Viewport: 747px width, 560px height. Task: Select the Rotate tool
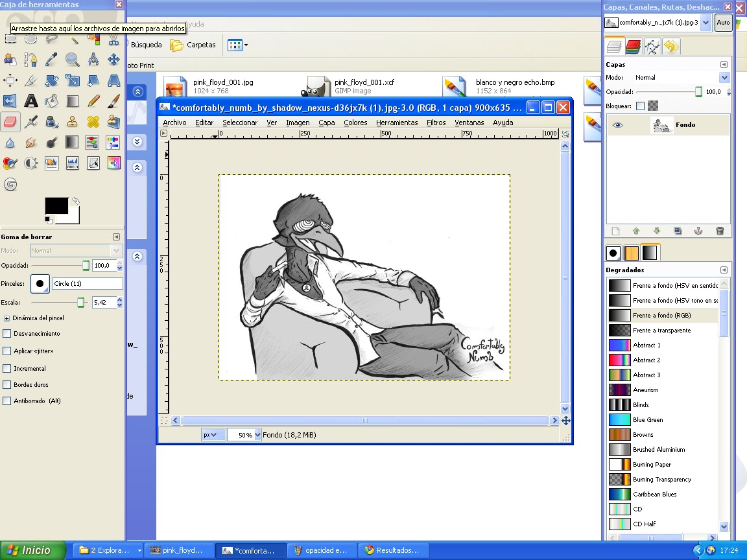click(51, 80)
